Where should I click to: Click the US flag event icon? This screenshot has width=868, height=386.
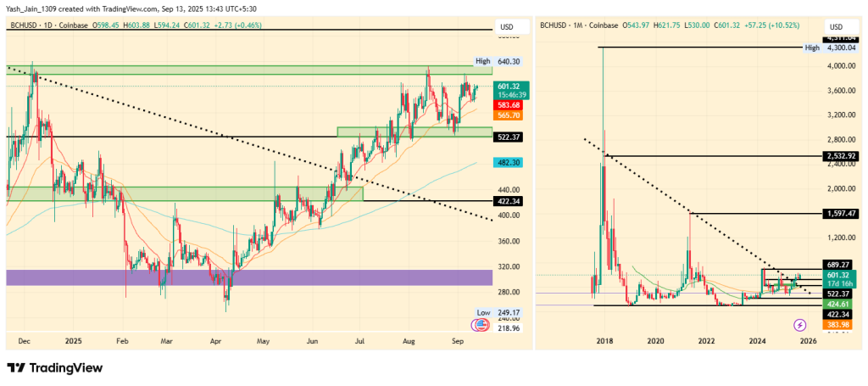[481, 324]
